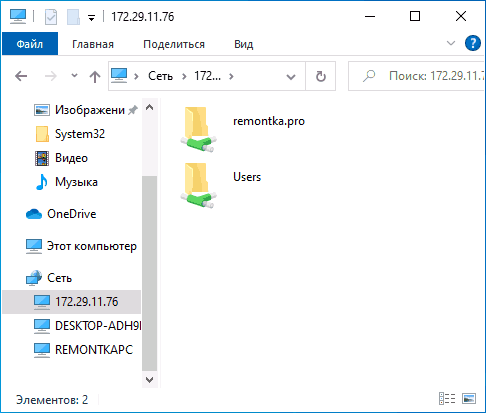Open Customize Quick Access Toolbar dropdown
Viewport: 486px width, 413px height.
[x=91, y=18]
